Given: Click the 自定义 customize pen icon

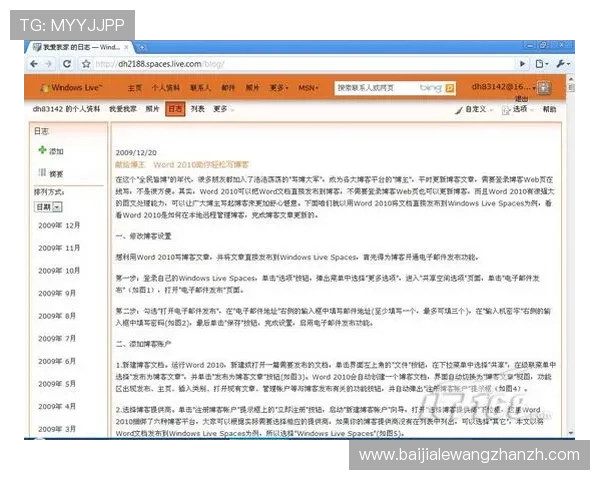Looking at the screenshot, I should point(459,110).
